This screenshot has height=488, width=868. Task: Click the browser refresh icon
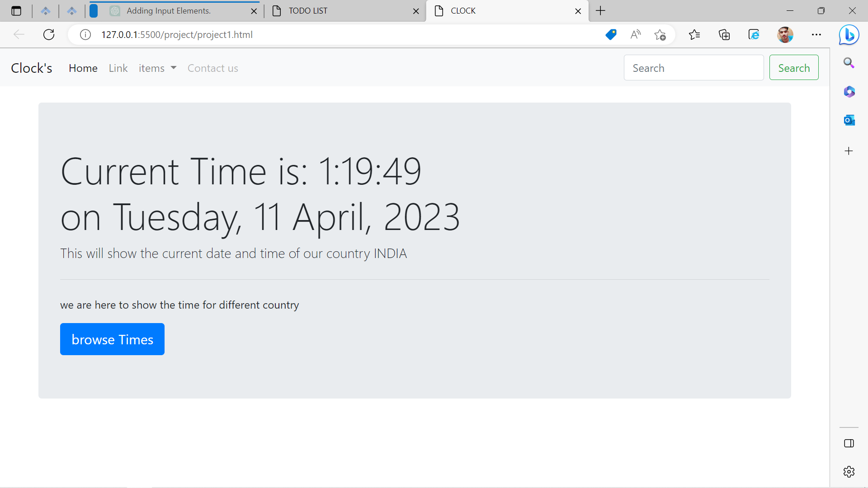[x=49, y=35]
